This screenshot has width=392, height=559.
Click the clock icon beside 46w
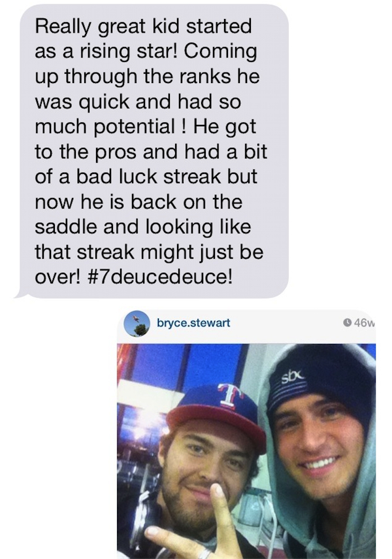[x=346, y=323]
